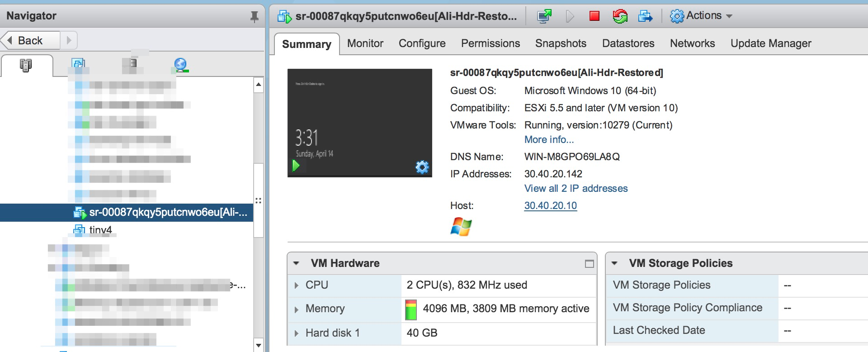Collapse the VM Hardware panel

[x=296, y=263]
